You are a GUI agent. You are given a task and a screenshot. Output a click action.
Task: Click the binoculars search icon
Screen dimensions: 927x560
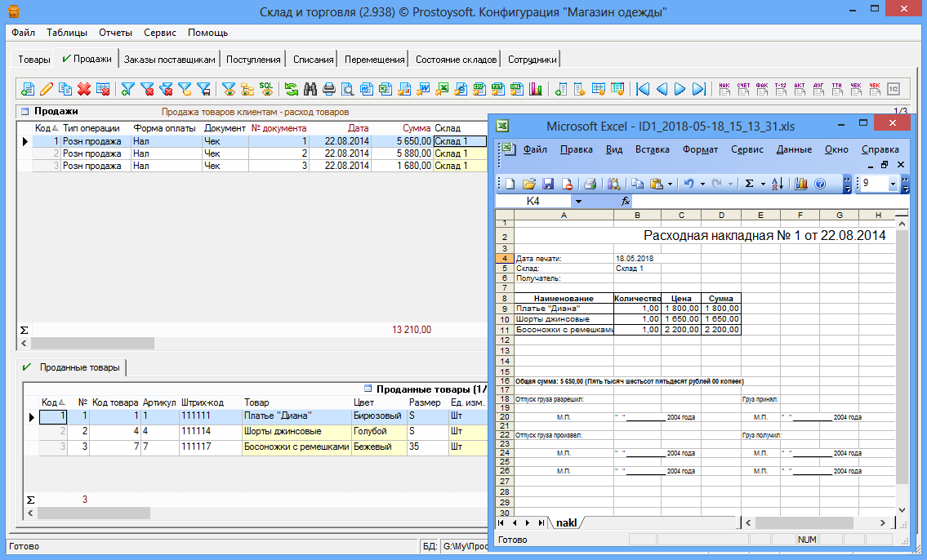click(310, 89)
